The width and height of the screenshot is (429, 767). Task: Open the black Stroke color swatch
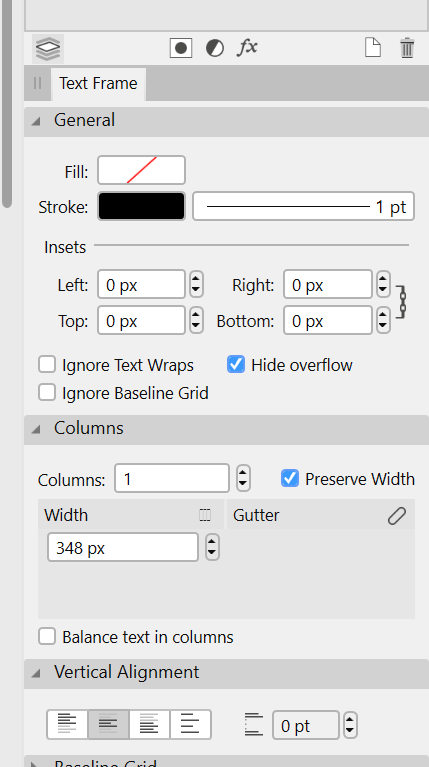pyautogui.click(x=141, y=206)
